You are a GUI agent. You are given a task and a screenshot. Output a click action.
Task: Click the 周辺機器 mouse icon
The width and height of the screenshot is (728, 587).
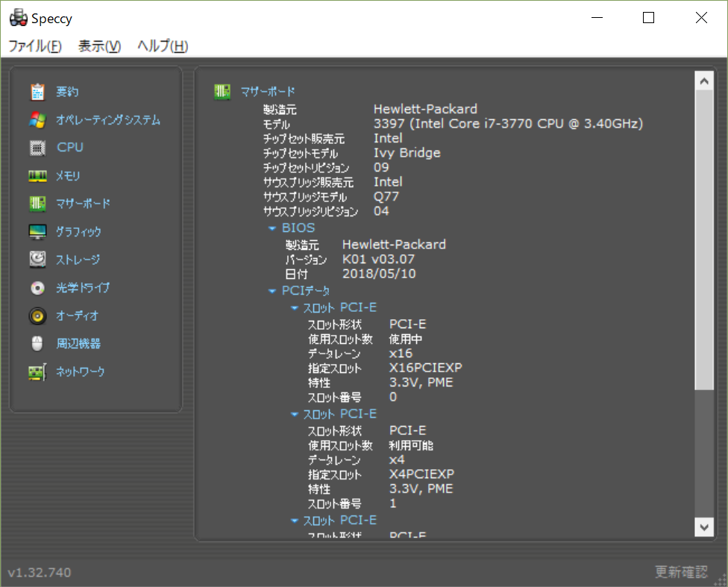click(x=37, y=344)
